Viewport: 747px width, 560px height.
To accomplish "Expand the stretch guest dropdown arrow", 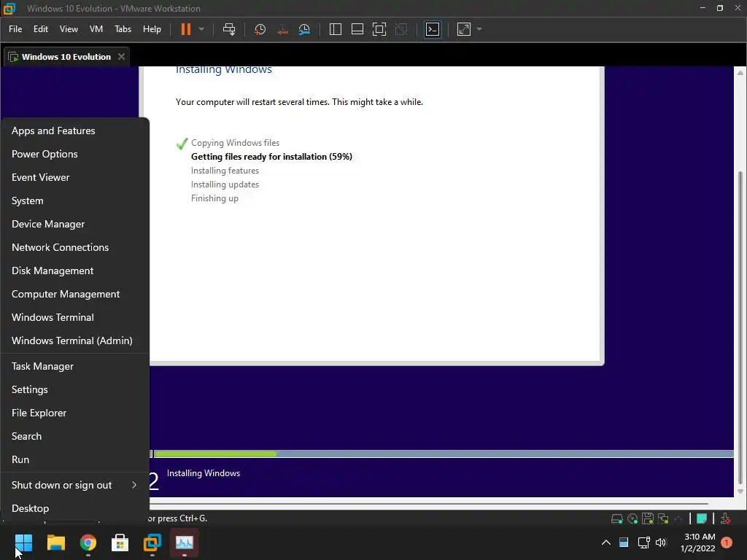I will (x=479, y=29).
